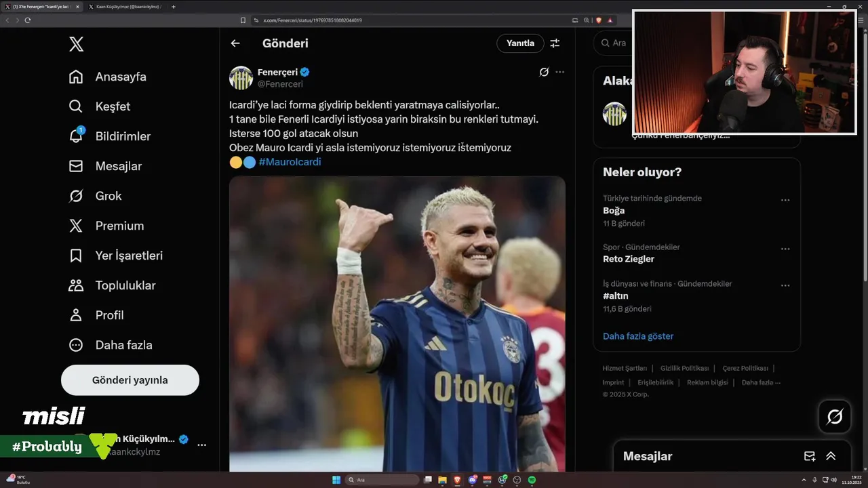
Task: Click the zoom magnifier icon in address bar
Action: [x=587, y=20]
